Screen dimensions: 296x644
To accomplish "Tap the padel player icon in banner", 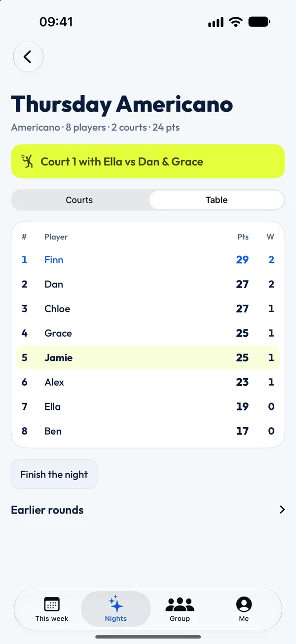I will tap(28, 161).
